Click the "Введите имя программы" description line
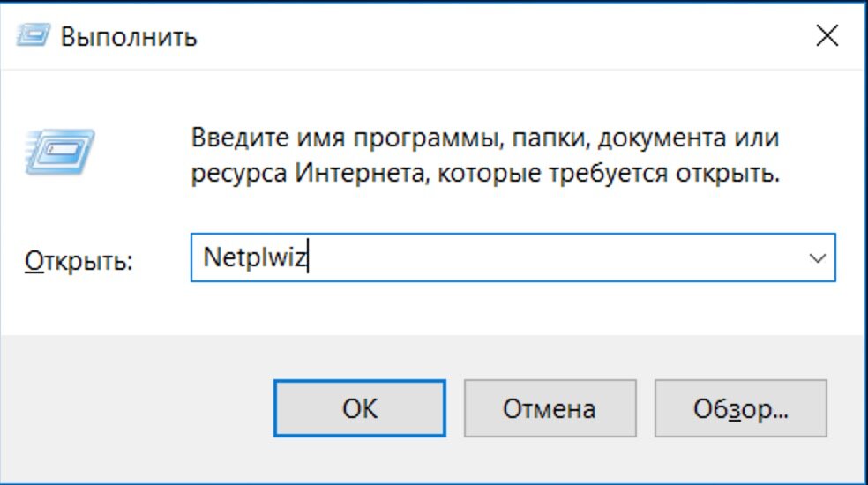Image resolution: width=868 pixels, height=485 pixels. (485, 138)
